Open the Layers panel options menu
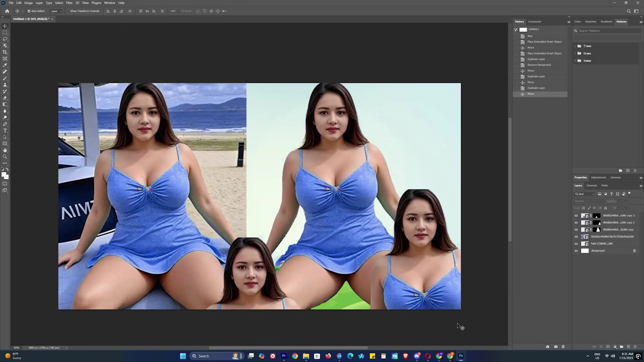Image resolution: width=644 pixels, height=362 pixels. [x=640, y=186]
